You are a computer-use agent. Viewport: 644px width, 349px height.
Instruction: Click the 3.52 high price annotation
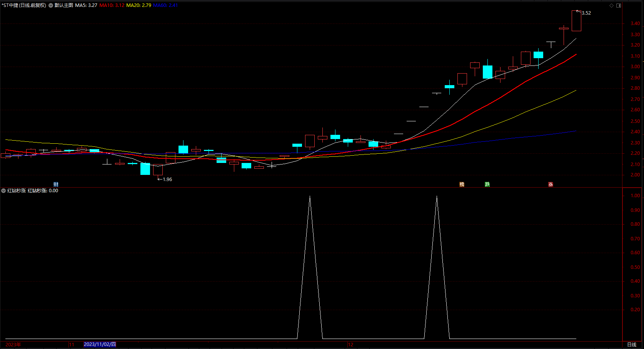click(x=586, y=13)
